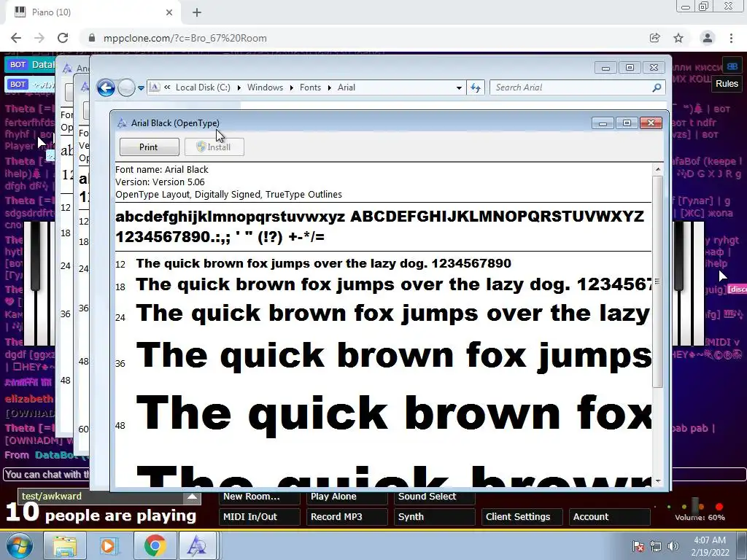Image resolution: width=747 pixels, height=560 pixels.
Task: Refresh the Explorer address bar
Action: [x=476, y=87]
